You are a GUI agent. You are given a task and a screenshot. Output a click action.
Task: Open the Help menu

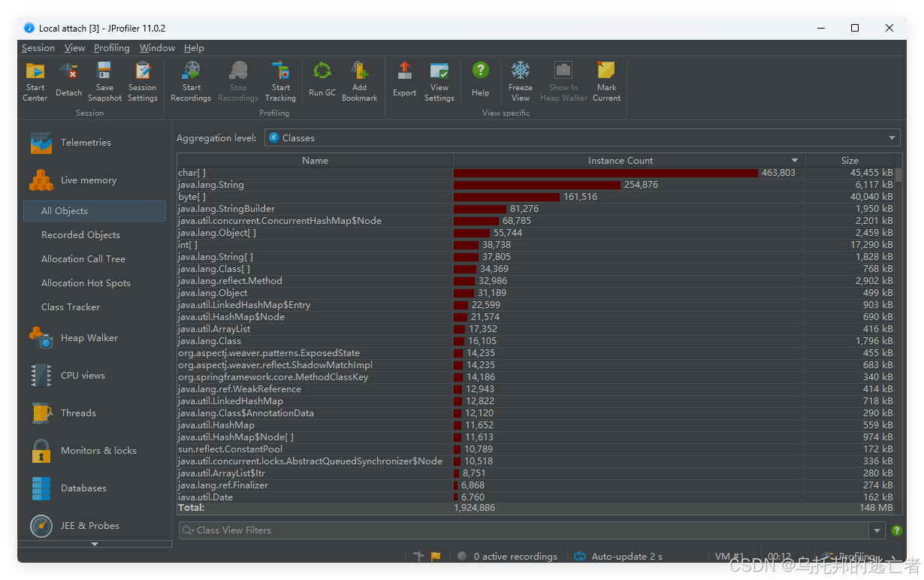point(194,48)
